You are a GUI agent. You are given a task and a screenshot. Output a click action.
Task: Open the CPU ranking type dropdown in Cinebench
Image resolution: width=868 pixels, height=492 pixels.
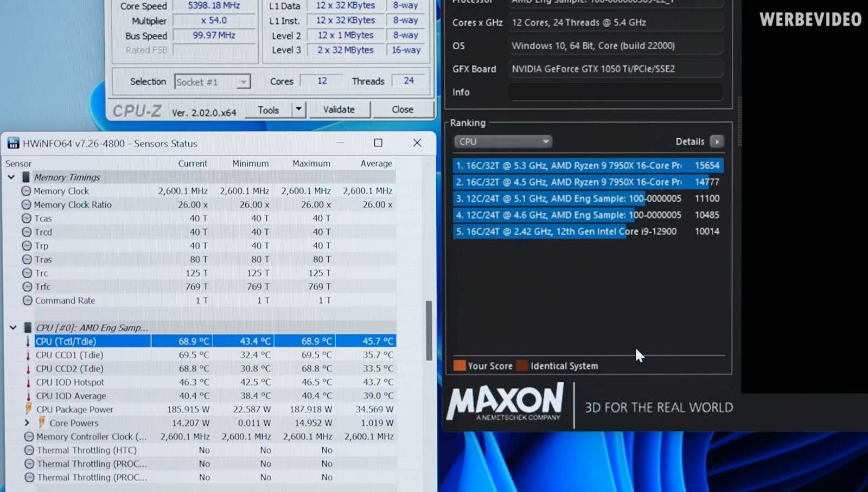click(503, 141)
